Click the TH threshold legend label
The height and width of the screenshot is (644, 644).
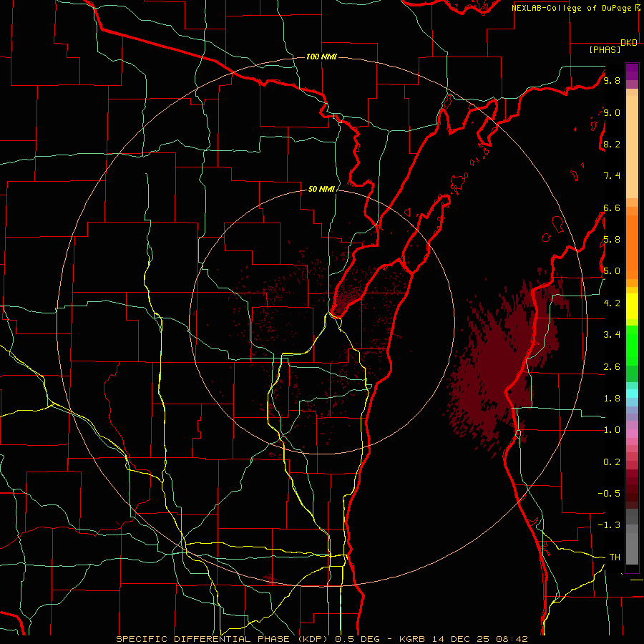[615, 557]
